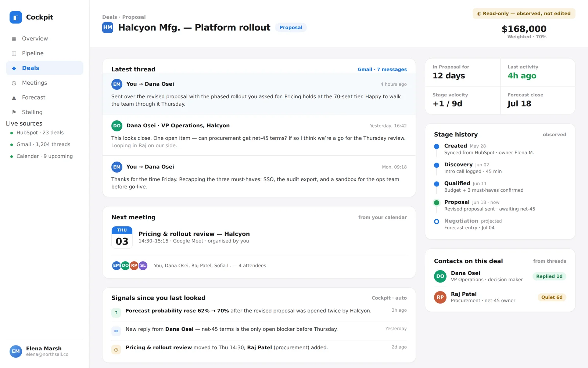Click the Deals breadcrumb link
588x368 pixels.
pyautogui.click(x=110, y=17)
